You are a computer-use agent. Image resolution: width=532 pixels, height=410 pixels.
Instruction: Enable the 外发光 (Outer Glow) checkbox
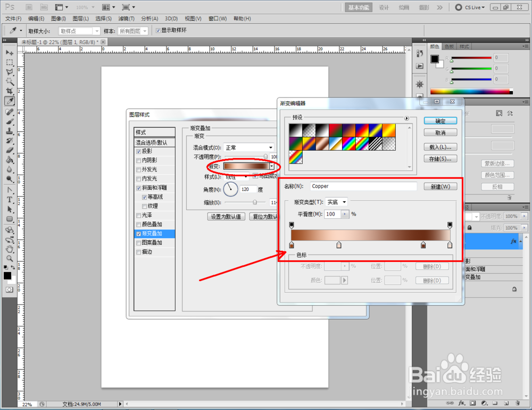138,170
